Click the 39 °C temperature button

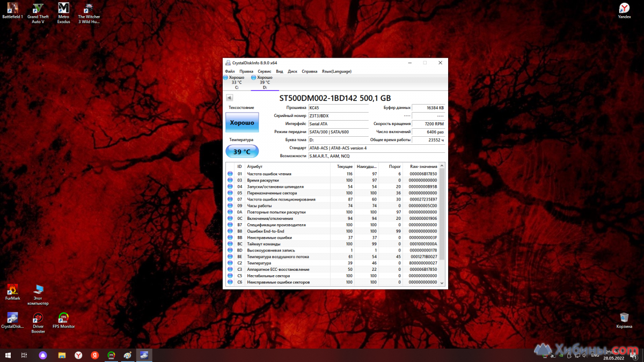click(242, 152)
